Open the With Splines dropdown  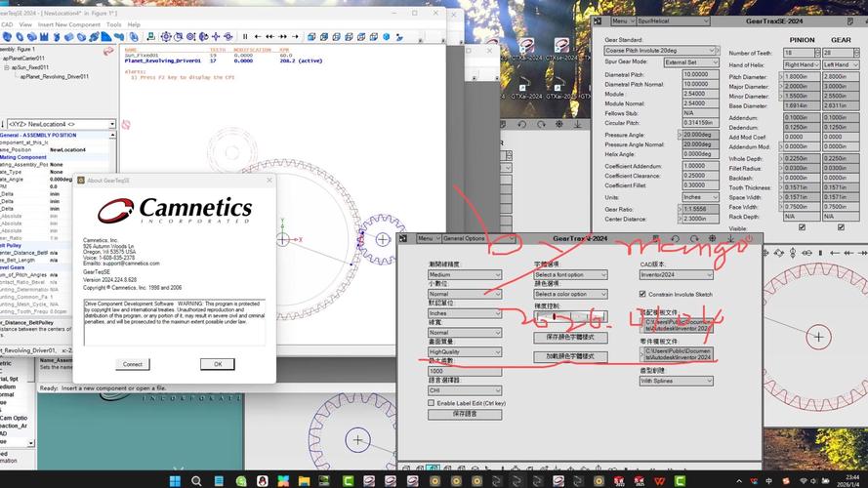tap(676, 381)
